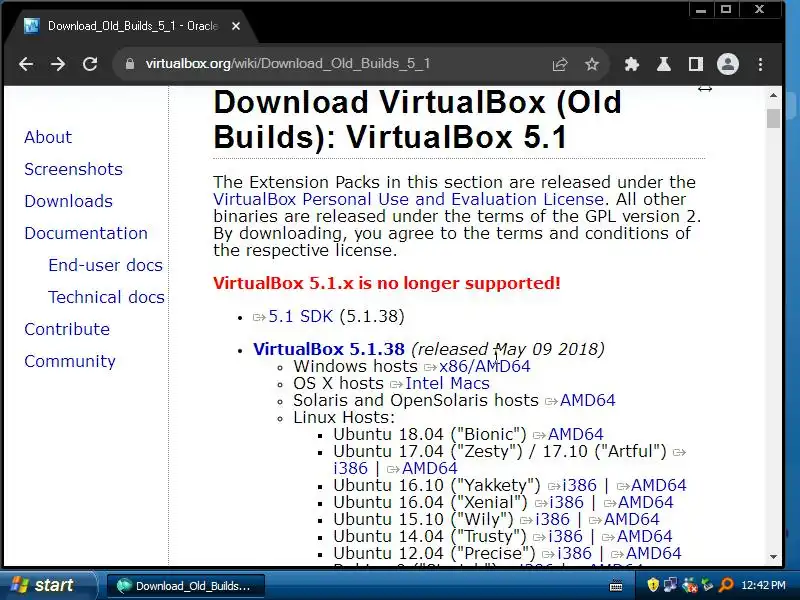Click the "Linux Hosts:" list label
This screenshot has width=800, height=600.
(x=344, y=417)
